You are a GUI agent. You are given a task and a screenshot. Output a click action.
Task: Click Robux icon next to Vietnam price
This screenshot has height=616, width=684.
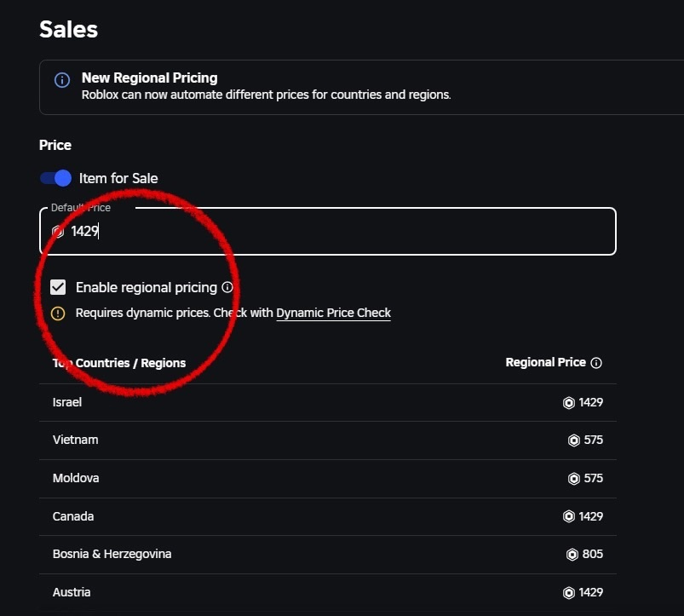pyautogui.click(x=573, y=440)
